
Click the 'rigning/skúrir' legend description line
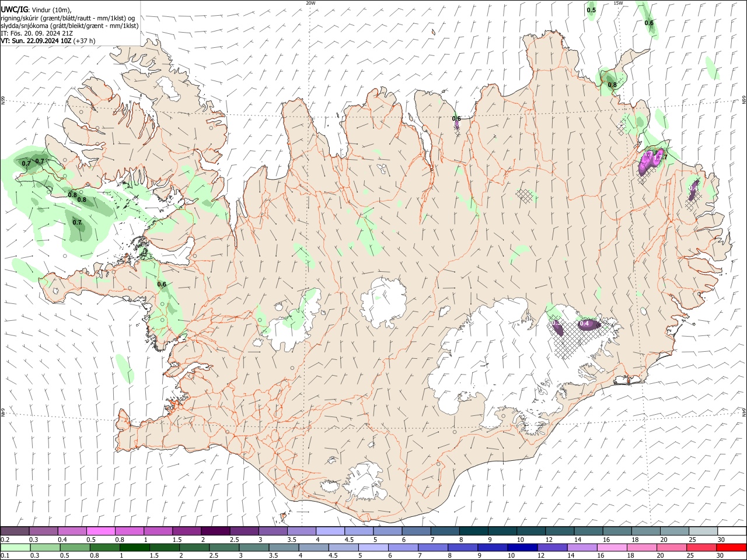tap(68, 17)
